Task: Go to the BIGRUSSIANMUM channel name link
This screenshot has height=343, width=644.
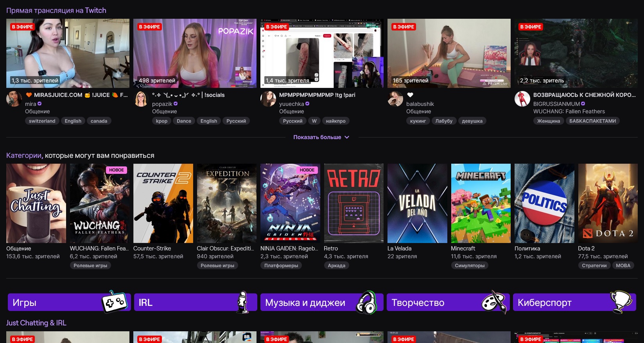Action: pyautogui.click(x=556, y=104)
